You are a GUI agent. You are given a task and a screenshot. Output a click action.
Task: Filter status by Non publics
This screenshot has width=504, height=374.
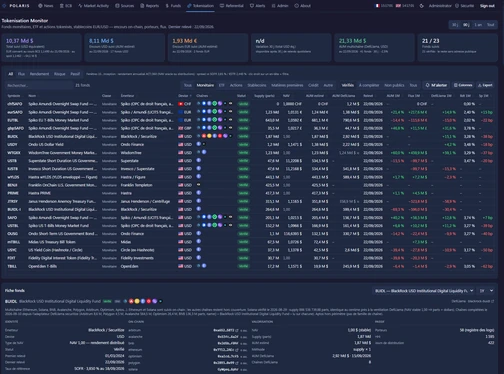(x=394, y=85)
